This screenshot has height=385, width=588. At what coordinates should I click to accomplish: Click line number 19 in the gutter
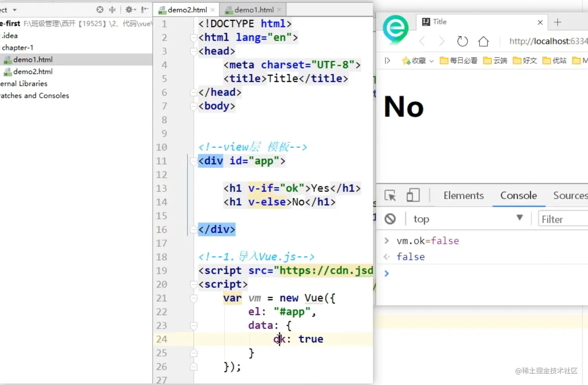(x=162, y=271)
